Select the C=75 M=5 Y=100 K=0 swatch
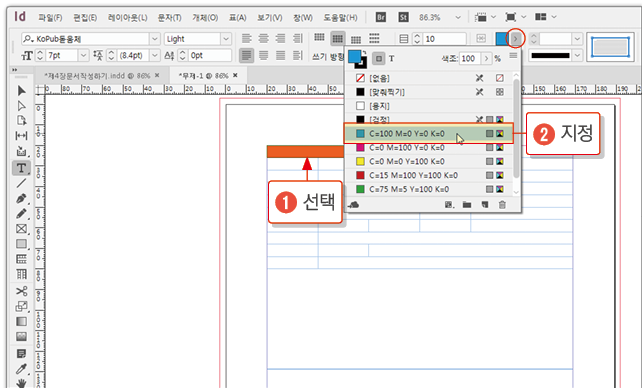The image size is (642, 388). tap(429, 189)
